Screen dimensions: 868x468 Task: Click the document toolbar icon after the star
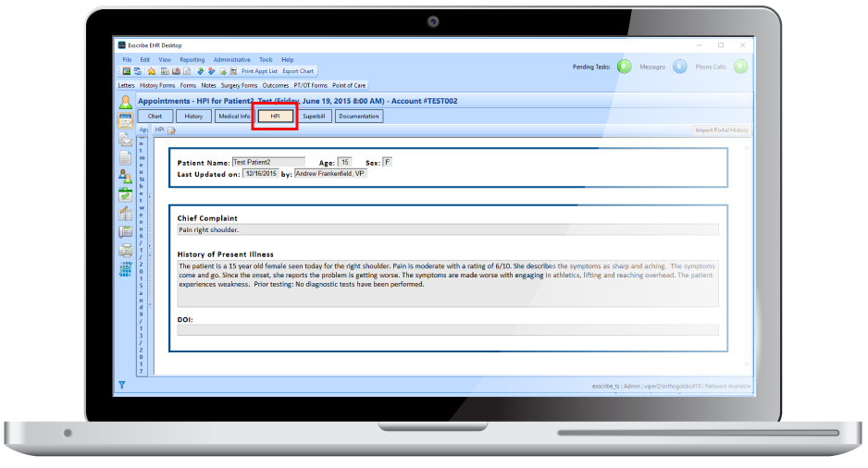coord(165,71)
